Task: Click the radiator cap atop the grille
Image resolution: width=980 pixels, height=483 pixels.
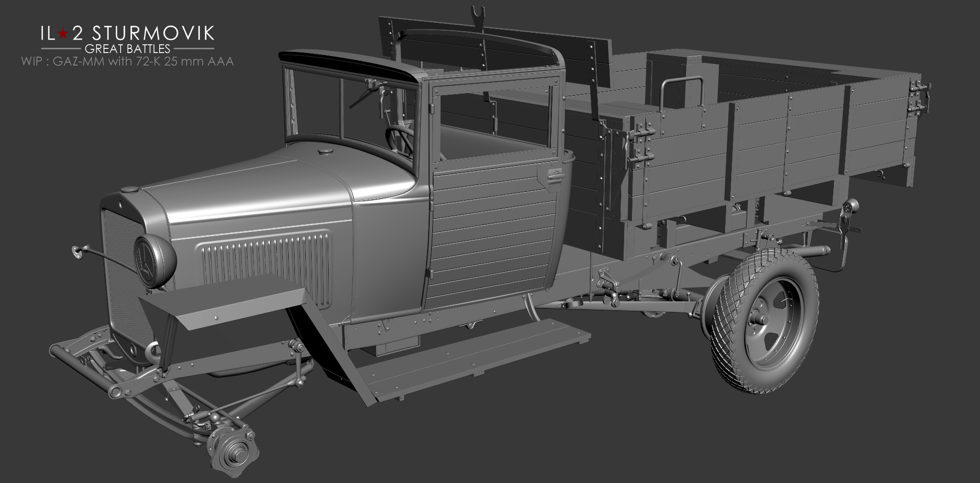Action: pos(127,191)
